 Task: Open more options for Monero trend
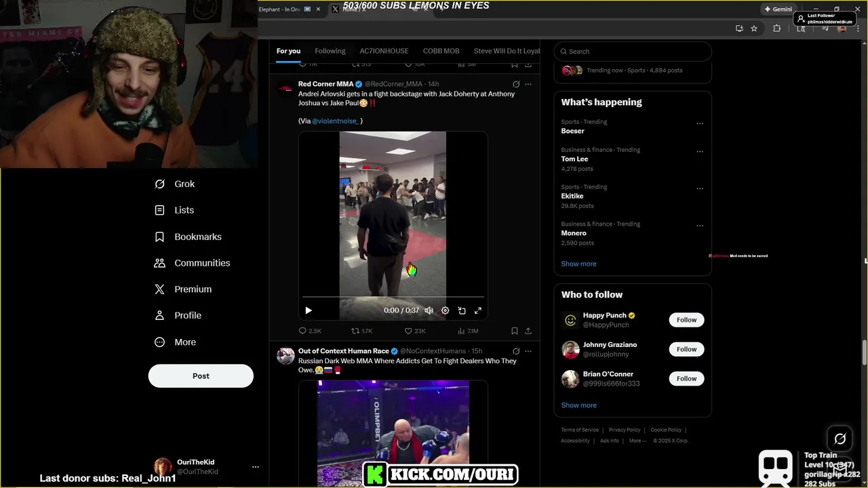(x=700, y=226)
